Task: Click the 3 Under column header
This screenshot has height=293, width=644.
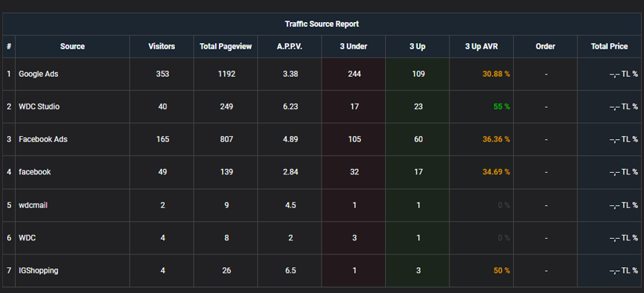Action: 353,46
